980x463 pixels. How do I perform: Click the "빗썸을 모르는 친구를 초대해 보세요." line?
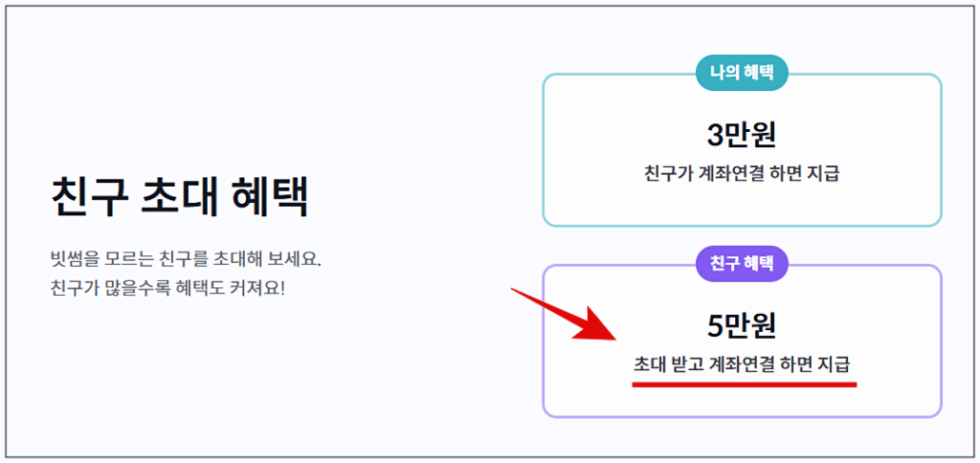(185, 258)
